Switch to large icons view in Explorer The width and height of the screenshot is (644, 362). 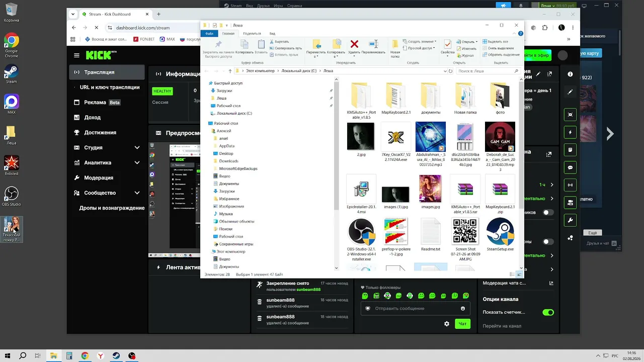519,275
